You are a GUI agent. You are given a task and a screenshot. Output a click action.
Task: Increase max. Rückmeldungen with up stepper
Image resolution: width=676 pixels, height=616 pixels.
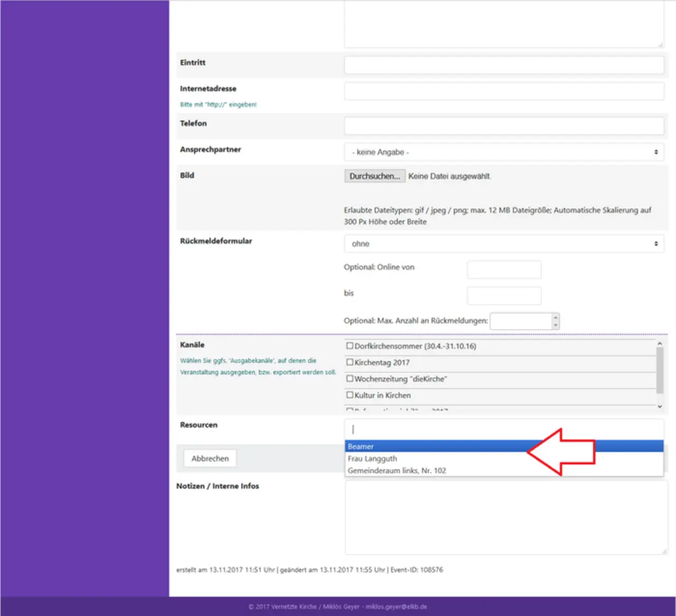click(x=555, y=317)
